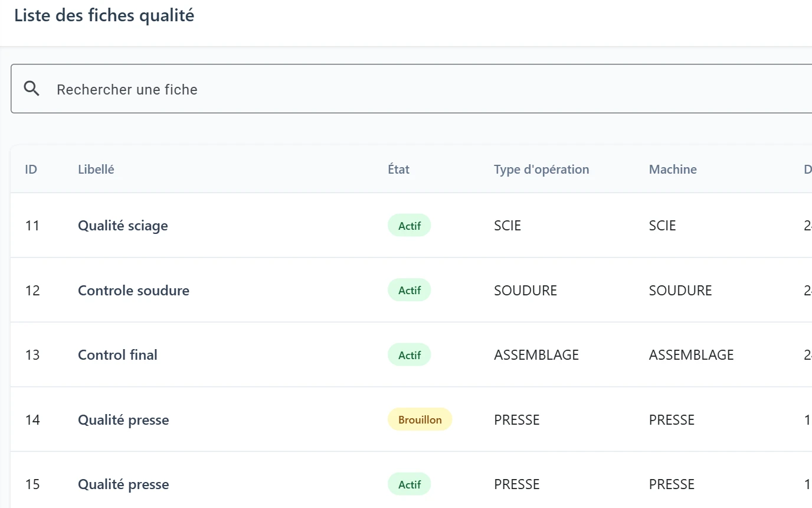
Task: Sort by the ID column header
Action: point(31,170)
